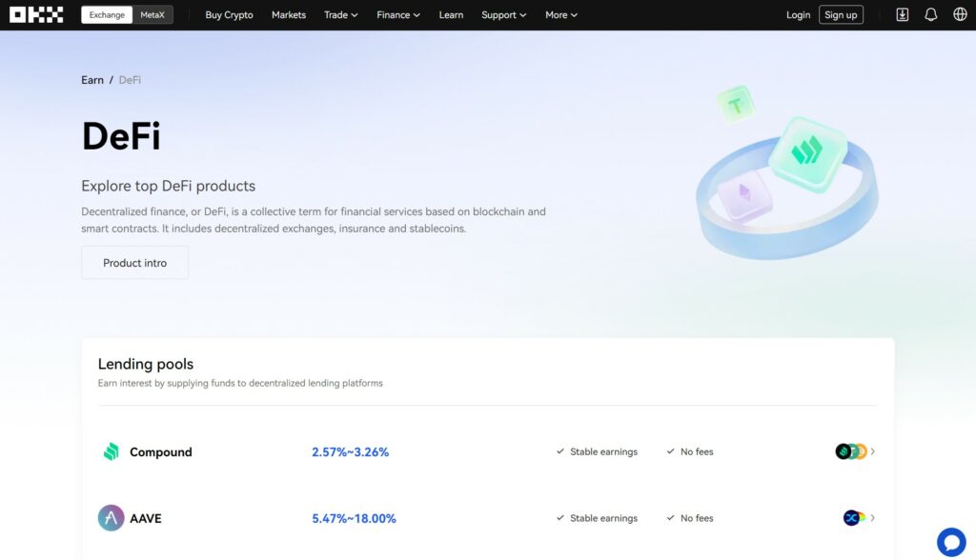Click the AAVE protocol logo
976x560 pixels.
click(x=112, y=518)
